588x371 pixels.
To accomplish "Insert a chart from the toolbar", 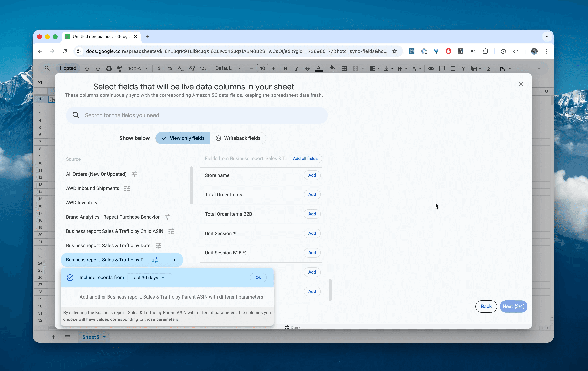I will tap(453, 69).
